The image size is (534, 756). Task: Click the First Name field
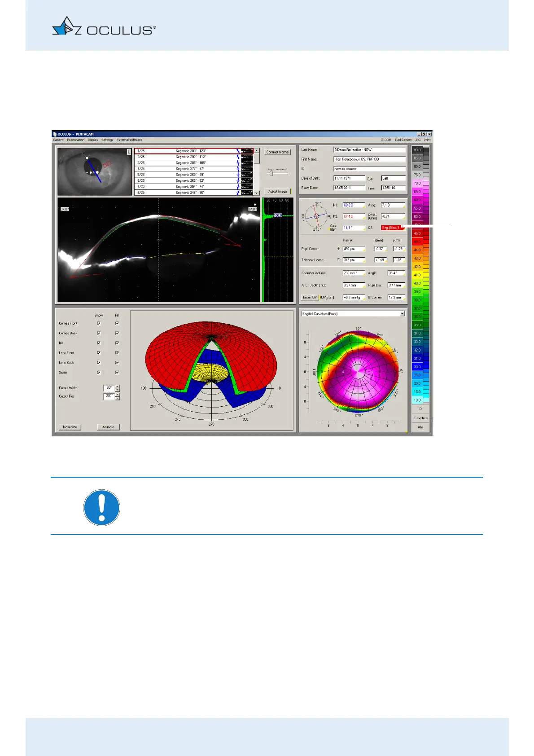[369, 159]
